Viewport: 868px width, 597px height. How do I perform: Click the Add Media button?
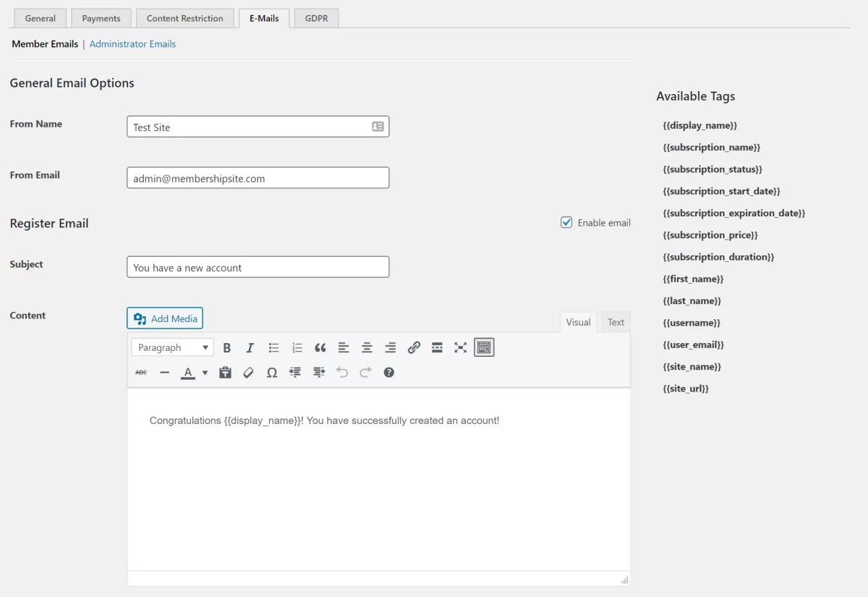(165, 318)
